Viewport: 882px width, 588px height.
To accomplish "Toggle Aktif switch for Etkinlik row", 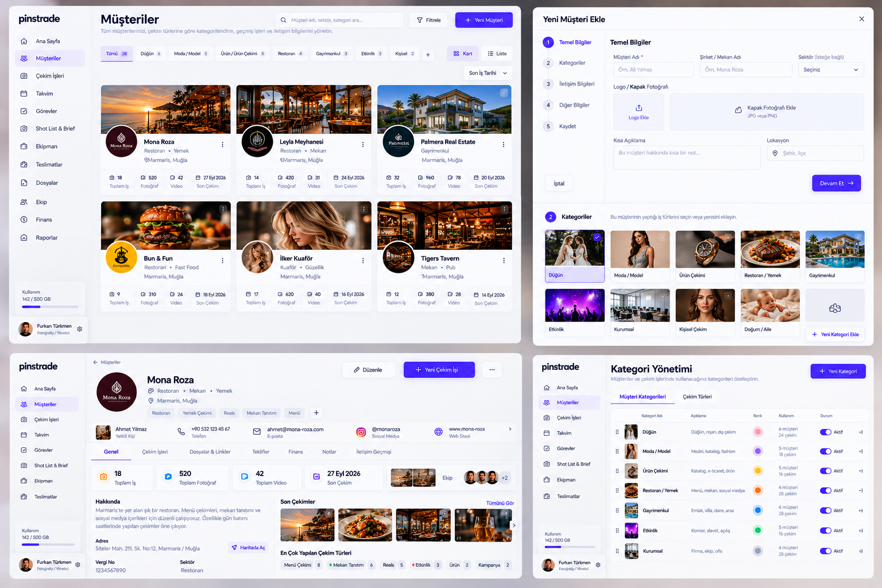I will click(826, 531).
